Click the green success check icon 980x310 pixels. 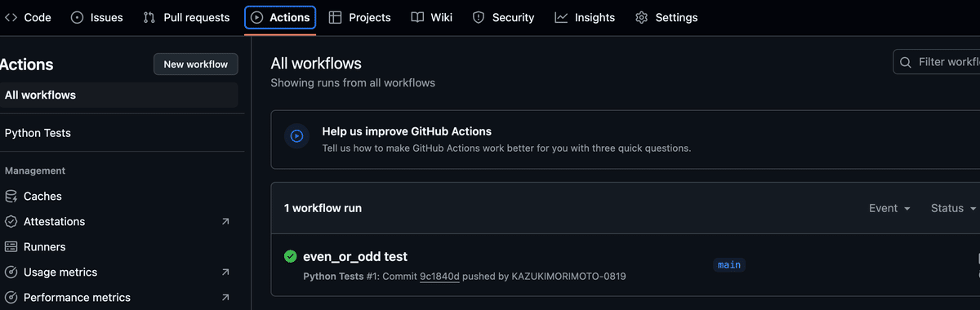290,256
